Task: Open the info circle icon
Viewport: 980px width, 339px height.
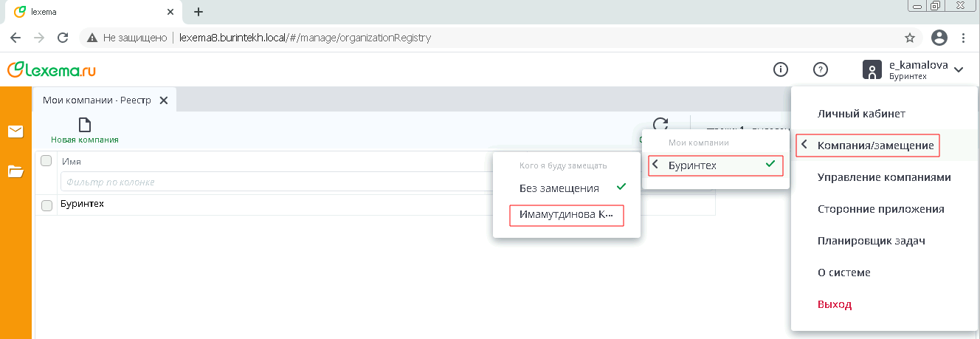Action: [780, 69]
